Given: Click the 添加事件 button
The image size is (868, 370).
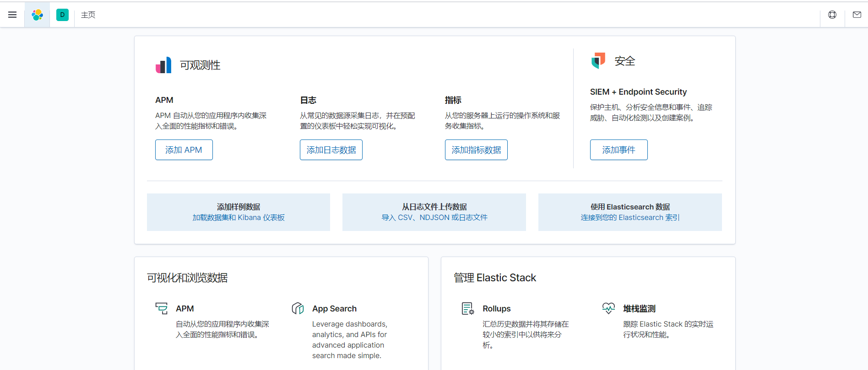Looking at the screenshot, I should pos(618,150).
